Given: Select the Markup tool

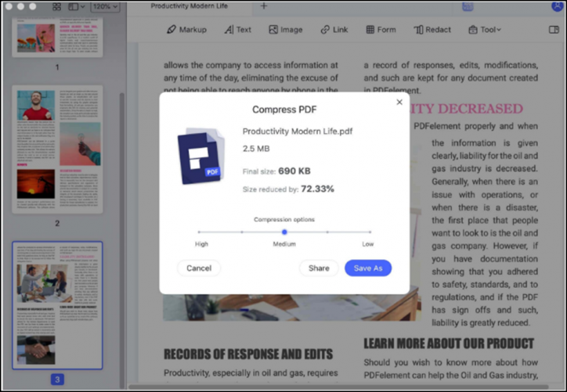Looking at the screenshot, I should point(186,30).
